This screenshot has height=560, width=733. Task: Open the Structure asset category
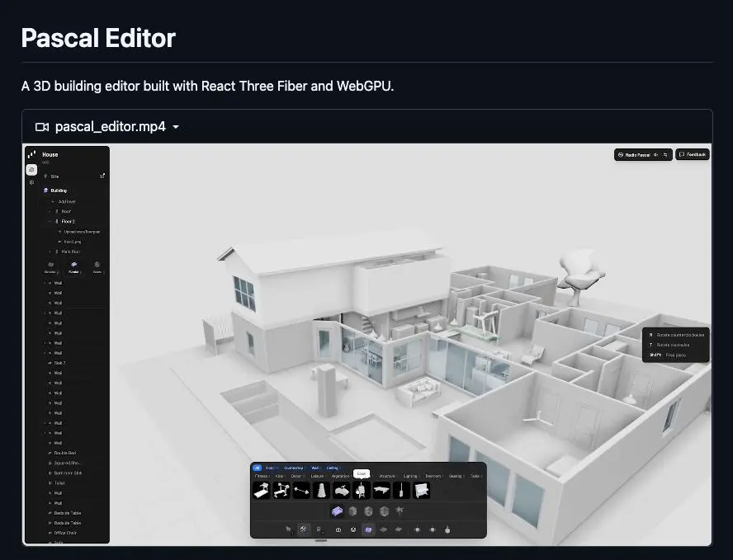click(x=387, y=476)
